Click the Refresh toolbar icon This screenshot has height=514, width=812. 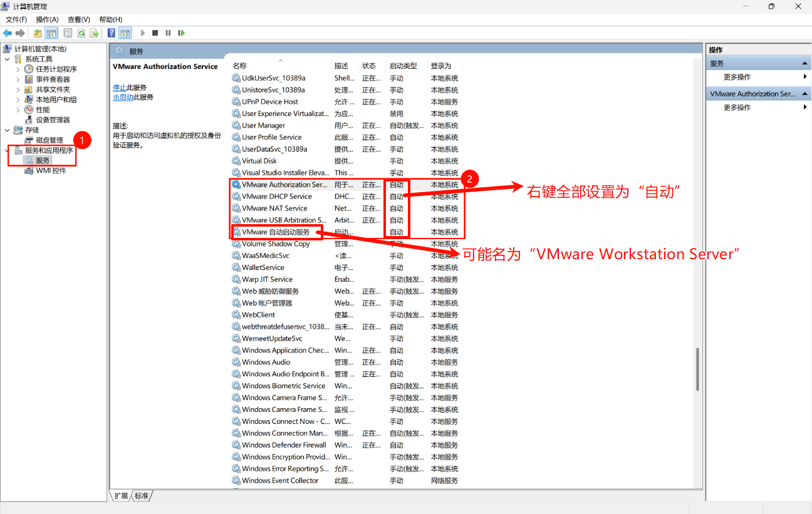(81, 33)
